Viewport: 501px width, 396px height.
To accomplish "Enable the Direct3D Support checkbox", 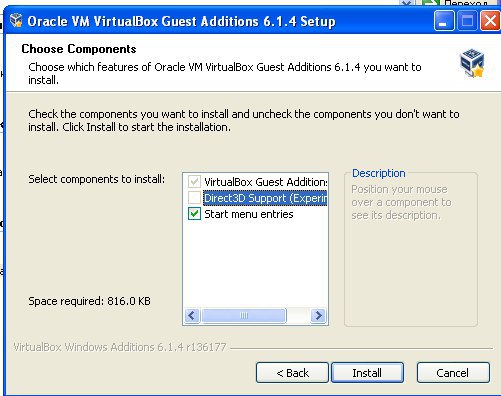I will coord(194,198).
